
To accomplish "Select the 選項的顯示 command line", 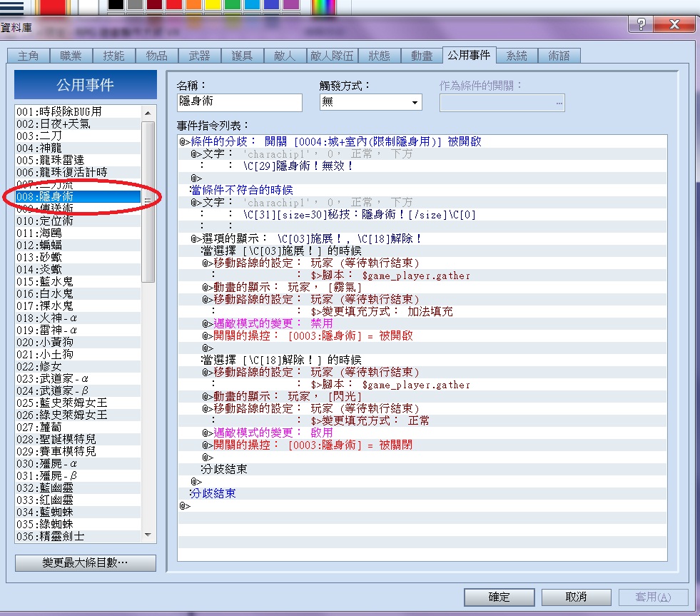I will point(422,238).
